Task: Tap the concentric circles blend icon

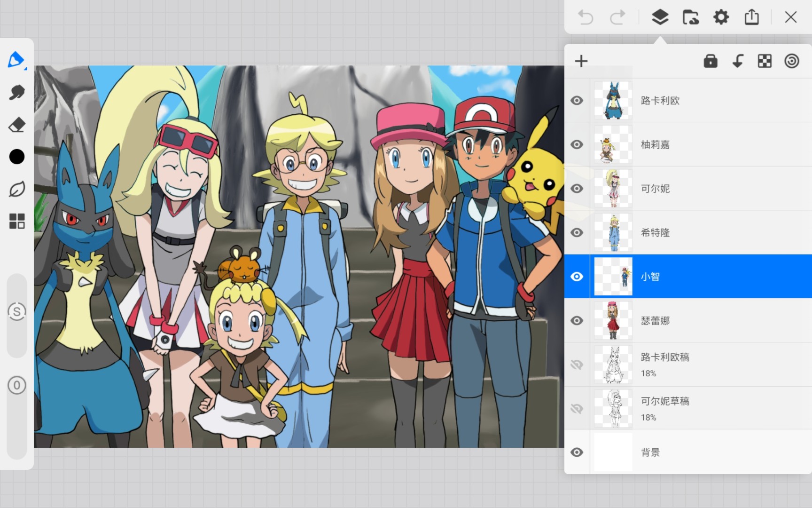Action: tap(792, 61)
